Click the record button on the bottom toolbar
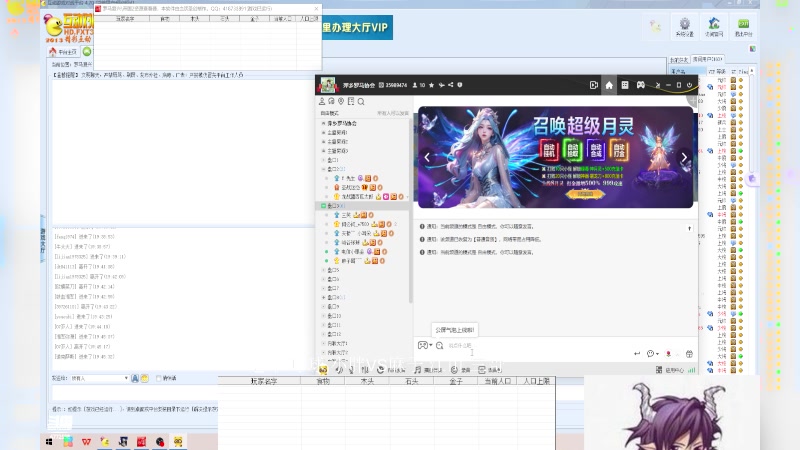The image size is (800, 450). click(x=460, y=370)
